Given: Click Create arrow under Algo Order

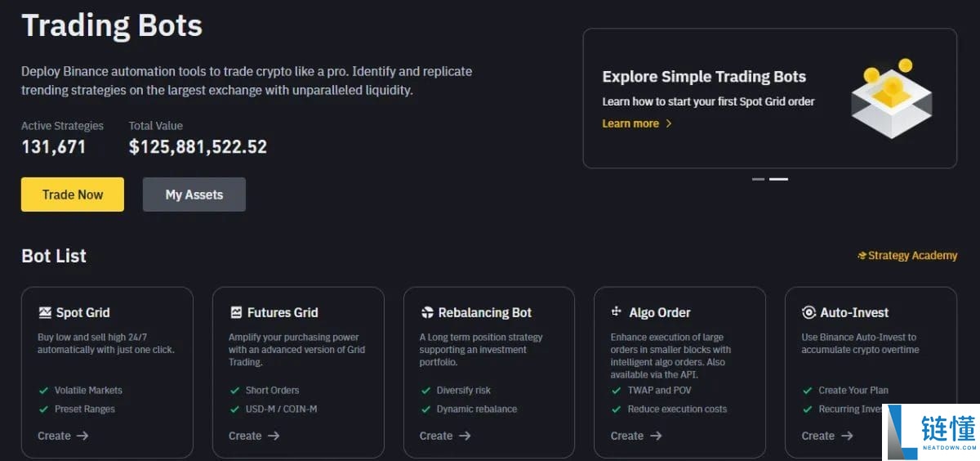Looking at the screenshot, I should click(x=656, y=436).
